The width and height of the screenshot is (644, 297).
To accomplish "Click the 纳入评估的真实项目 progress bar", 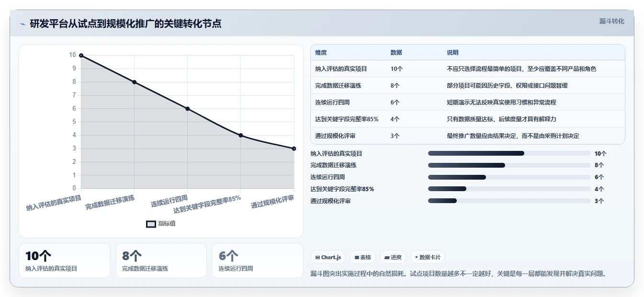I will pos(509,153).
